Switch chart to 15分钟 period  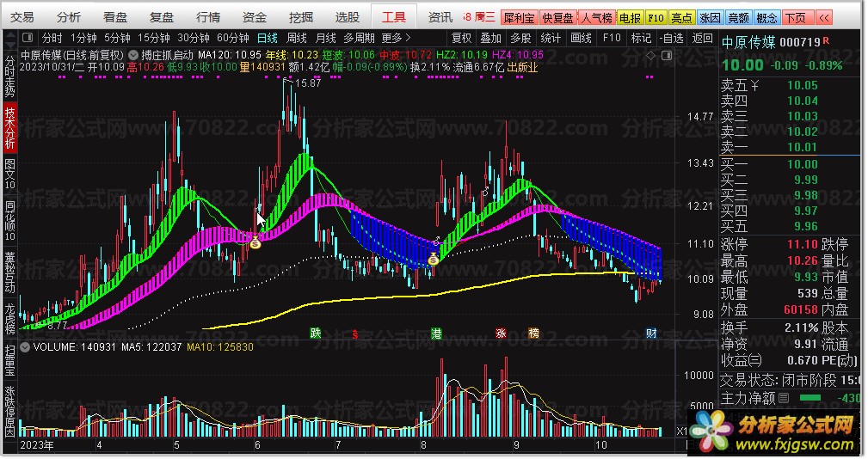[154, 38]
